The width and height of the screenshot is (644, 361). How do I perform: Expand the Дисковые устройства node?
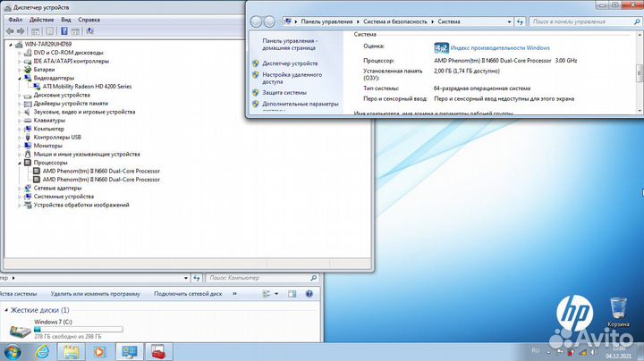pos(20,95)
